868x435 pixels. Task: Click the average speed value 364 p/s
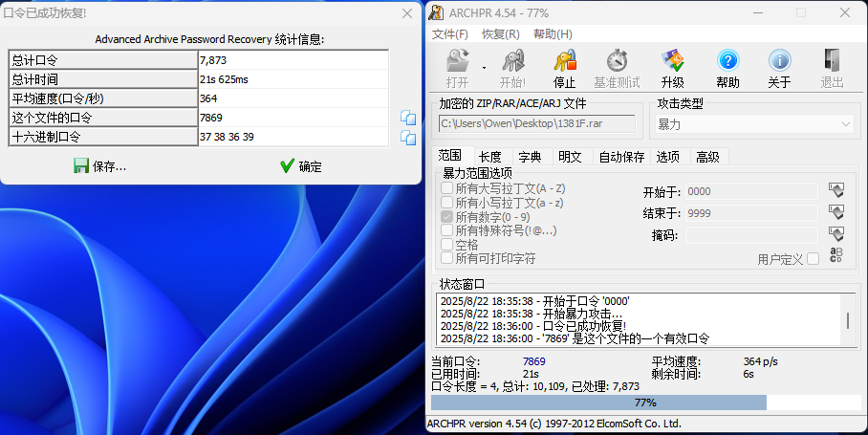(761, 361)
